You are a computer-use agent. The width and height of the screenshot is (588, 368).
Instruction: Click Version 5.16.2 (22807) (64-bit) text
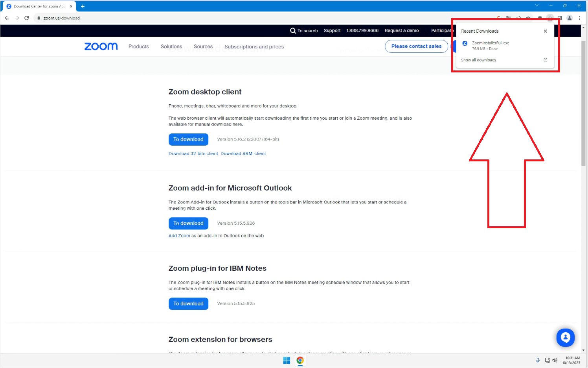tap(248, 139)
